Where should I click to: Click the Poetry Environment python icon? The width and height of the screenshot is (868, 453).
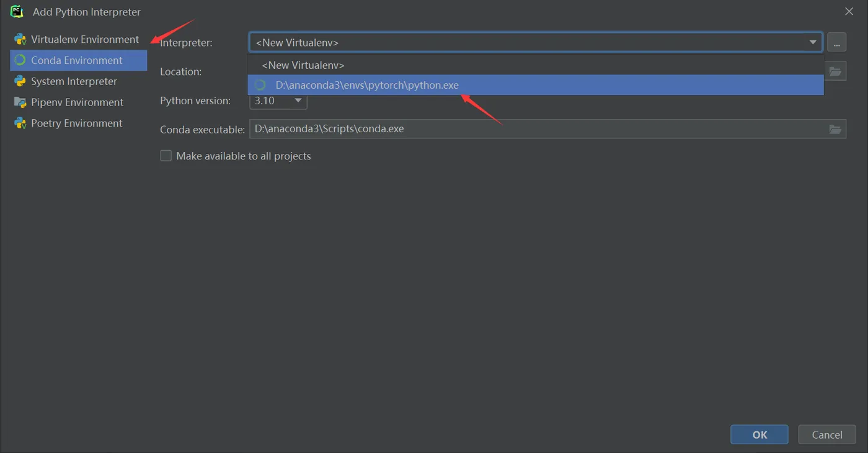pyautogui.click(x=20, y=123)
